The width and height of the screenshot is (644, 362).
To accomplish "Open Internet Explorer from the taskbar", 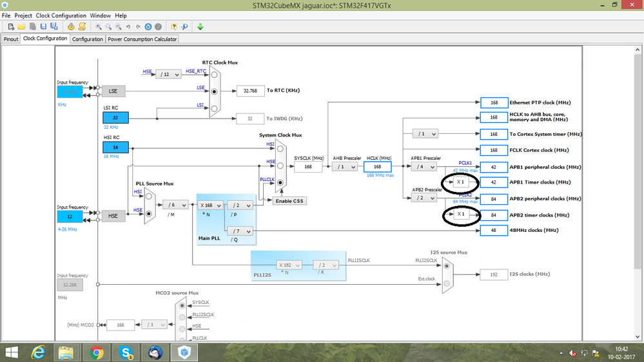I will [38, 352].
